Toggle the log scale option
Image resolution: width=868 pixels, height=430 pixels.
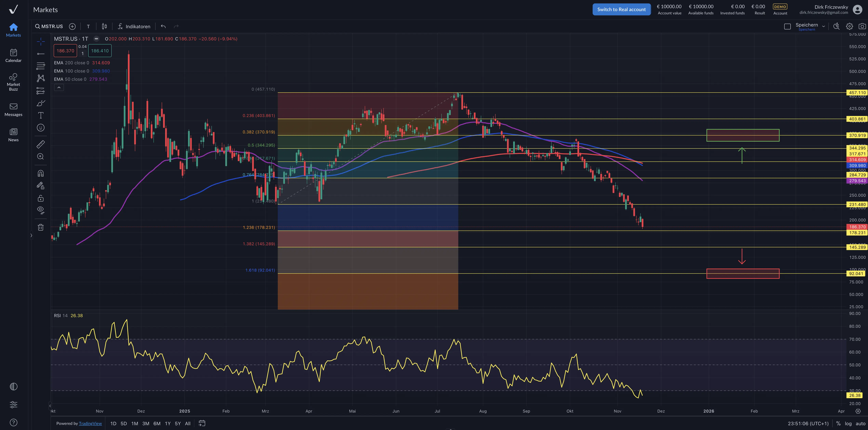pyautogui.click(x=848, y=424)
